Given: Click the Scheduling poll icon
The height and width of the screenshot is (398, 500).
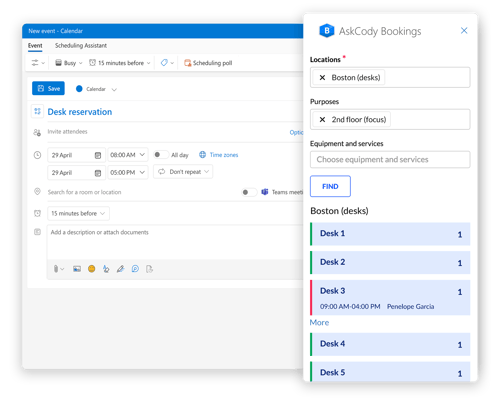Looking at the screenshot, I should tap(187, 63).
